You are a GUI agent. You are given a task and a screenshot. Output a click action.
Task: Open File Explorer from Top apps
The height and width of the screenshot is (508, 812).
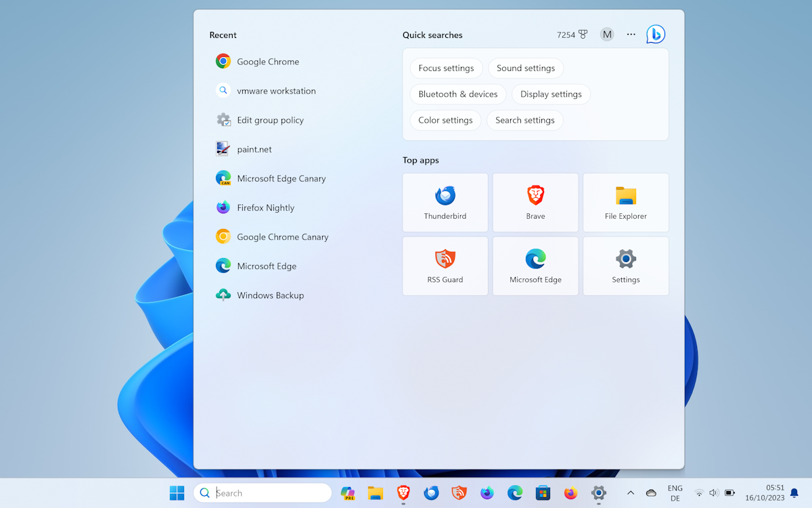coord(625,202)
